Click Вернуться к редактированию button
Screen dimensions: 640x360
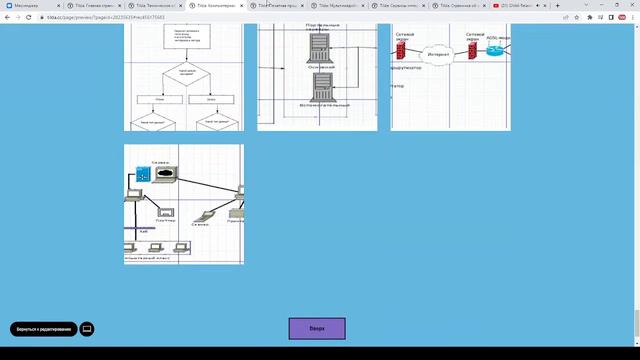[44, 329]
